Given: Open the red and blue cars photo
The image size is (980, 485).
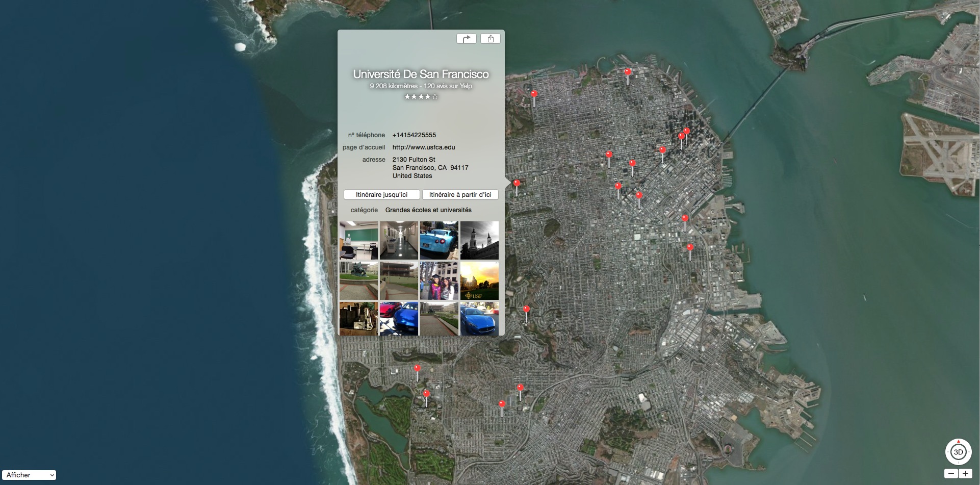Looking at the screenshot, I should (x=399, y=319).
